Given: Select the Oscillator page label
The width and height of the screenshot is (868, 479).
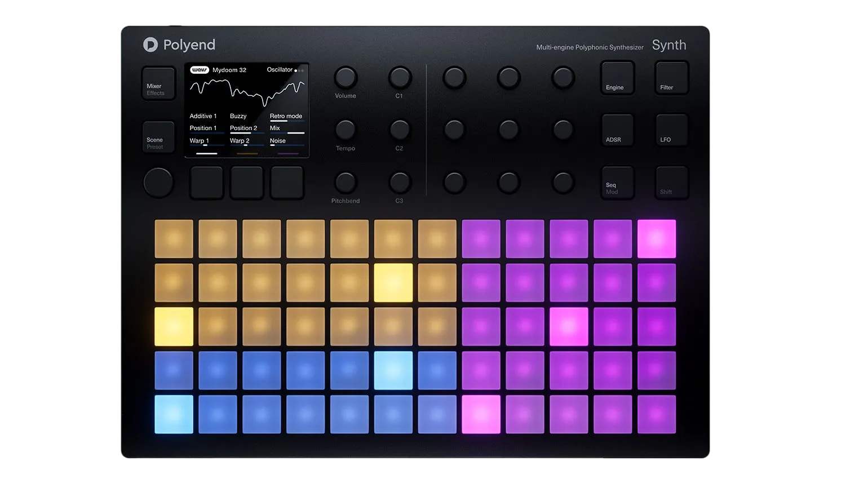Looking at the screenshot, I should (x=280, y=70).
